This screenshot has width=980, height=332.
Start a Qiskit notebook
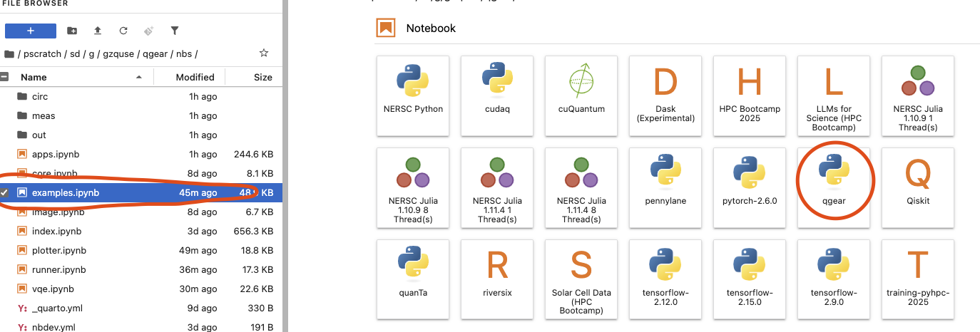pos(918,183)
